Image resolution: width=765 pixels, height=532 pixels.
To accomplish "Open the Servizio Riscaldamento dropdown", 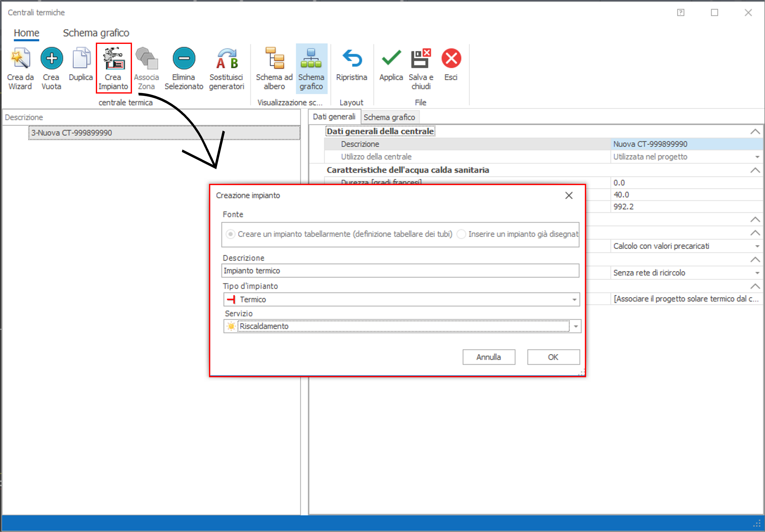I will (x=575, y=327).
